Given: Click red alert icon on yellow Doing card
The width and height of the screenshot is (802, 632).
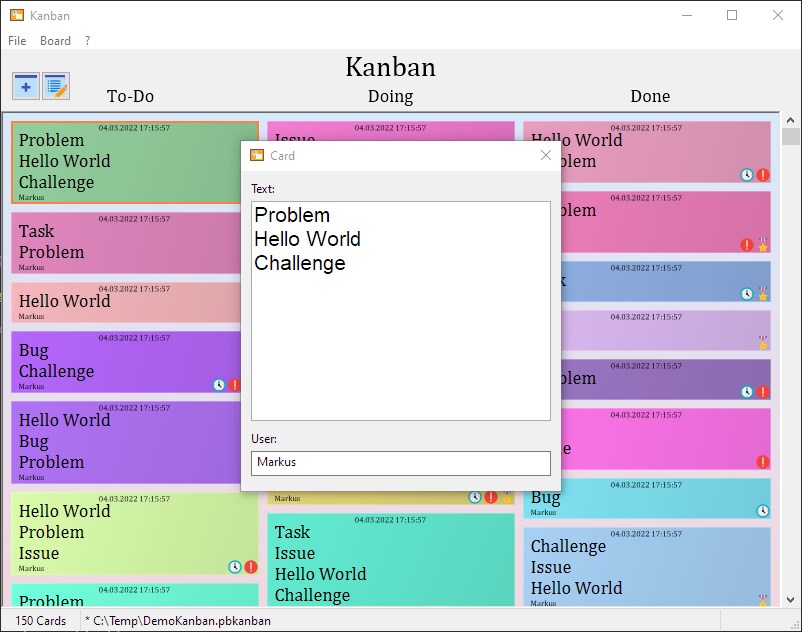Looking at the screenshot, I should pos(491,497).
